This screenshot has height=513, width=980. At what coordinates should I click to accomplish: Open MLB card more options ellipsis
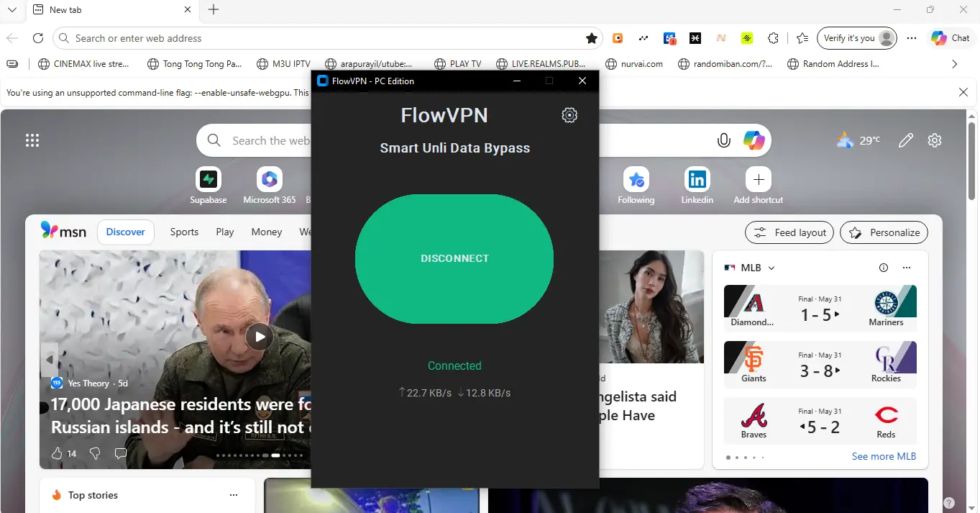(x=907, y=268)
